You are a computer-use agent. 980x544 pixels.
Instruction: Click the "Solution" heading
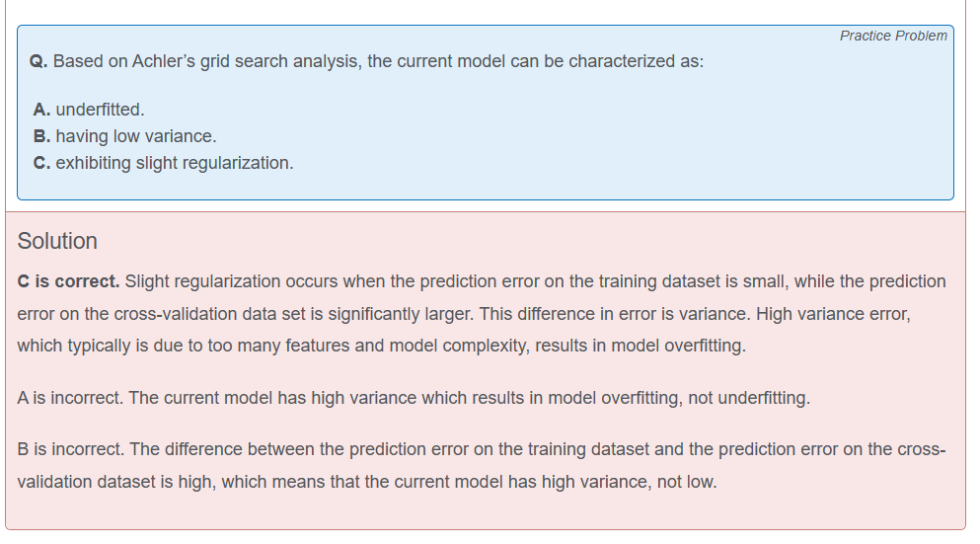click(57, 241)
